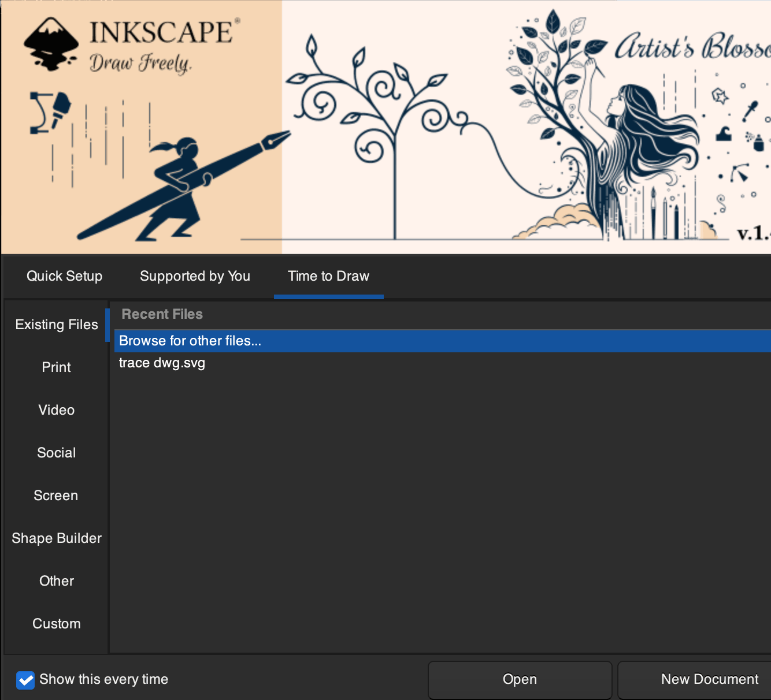
Task: Select the Other template category
Action: [57, 581]
